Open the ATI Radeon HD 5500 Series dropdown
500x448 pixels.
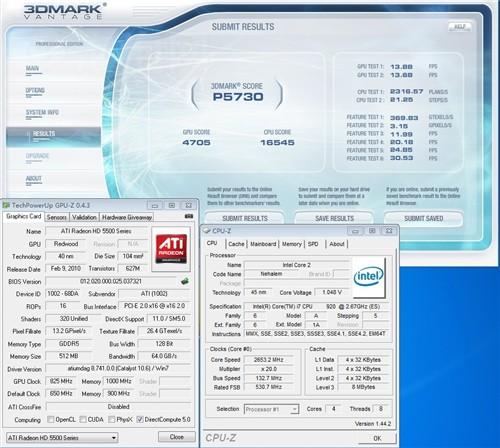tap(62, 437)
